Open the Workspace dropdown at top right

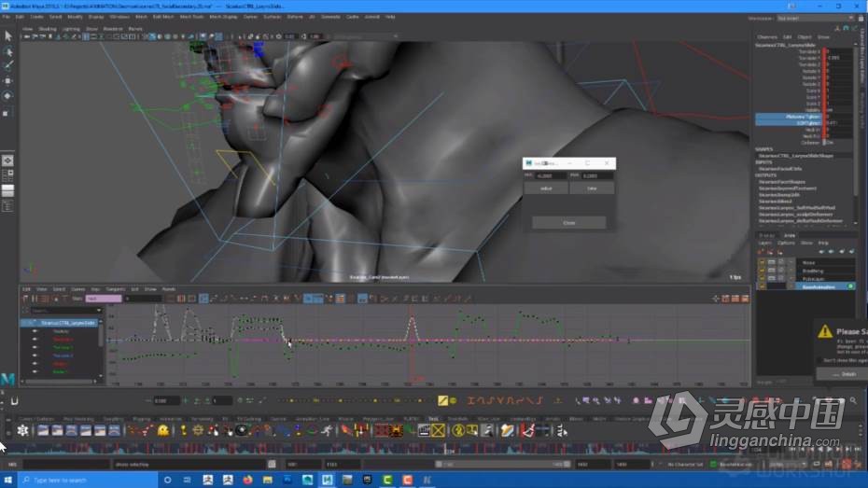coord(815,19)
